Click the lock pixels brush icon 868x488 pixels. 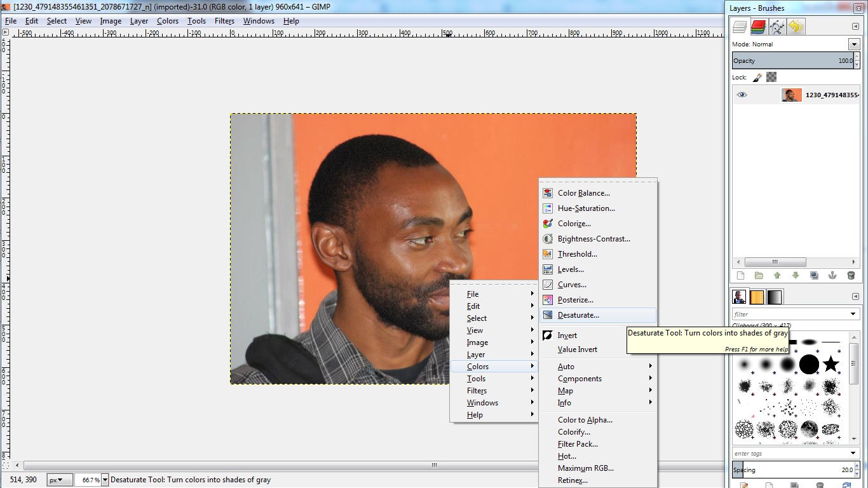tap(757, 78)
